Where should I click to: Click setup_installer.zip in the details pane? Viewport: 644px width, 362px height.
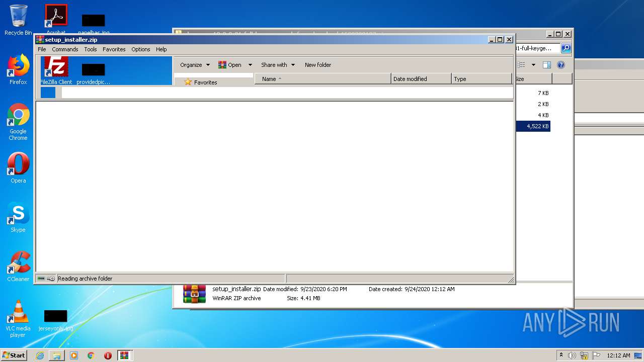click(236, 289)
